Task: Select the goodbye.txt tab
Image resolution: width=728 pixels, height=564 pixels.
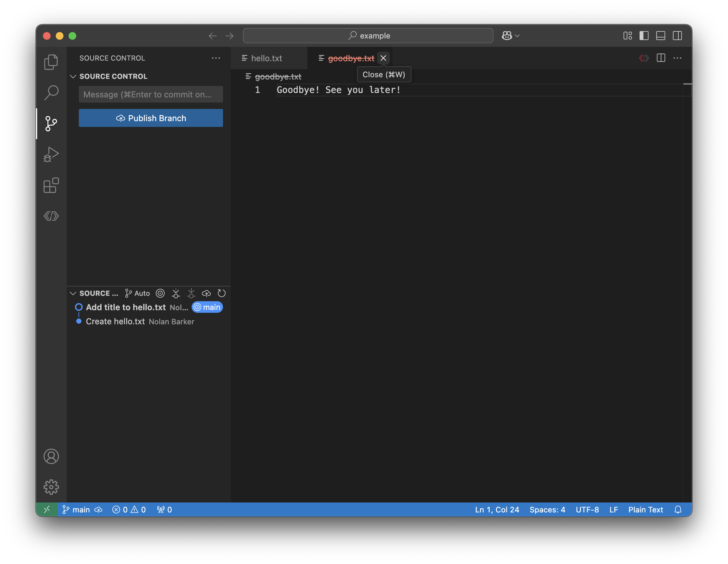Action: [351, 58]
